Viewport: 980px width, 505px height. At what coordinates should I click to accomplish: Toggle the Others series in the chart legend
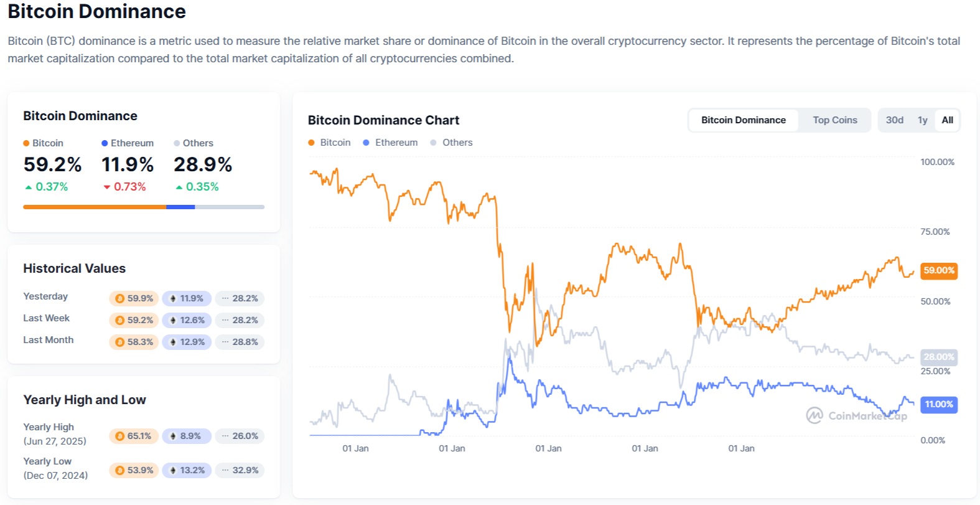tap(452, 142)
